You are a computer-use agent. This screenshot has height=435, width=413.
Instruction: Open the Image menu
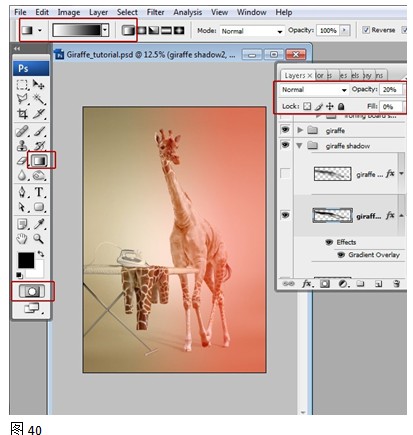pos(69,12)
